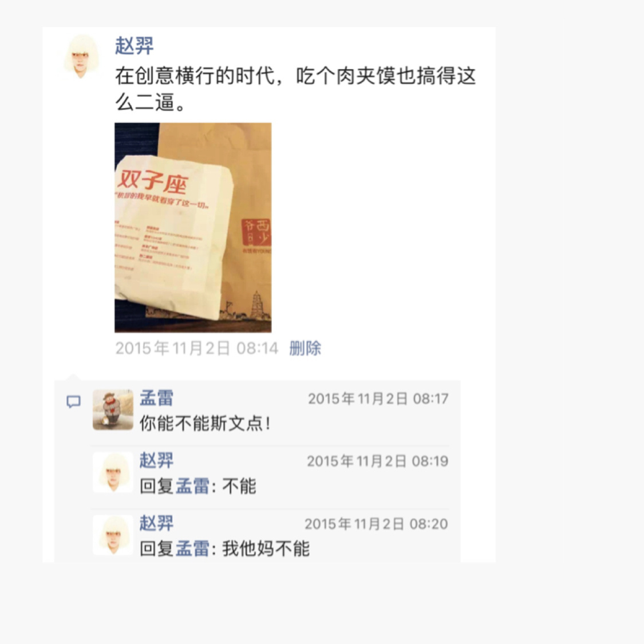The image size is (644, 644).
Task: Open 孟雷's avatar in first comment
Action: click(x=113, y=409)
